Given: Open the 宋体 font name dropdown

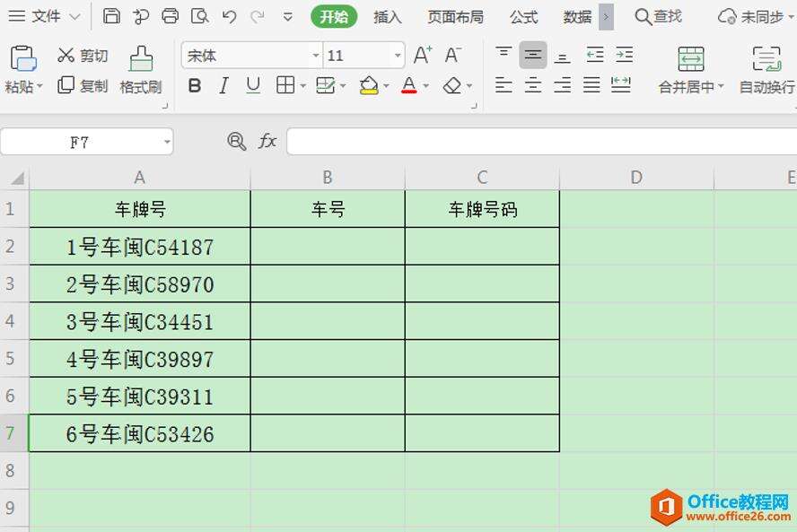Looking at the screenshot, I should [x=316, y=55].
